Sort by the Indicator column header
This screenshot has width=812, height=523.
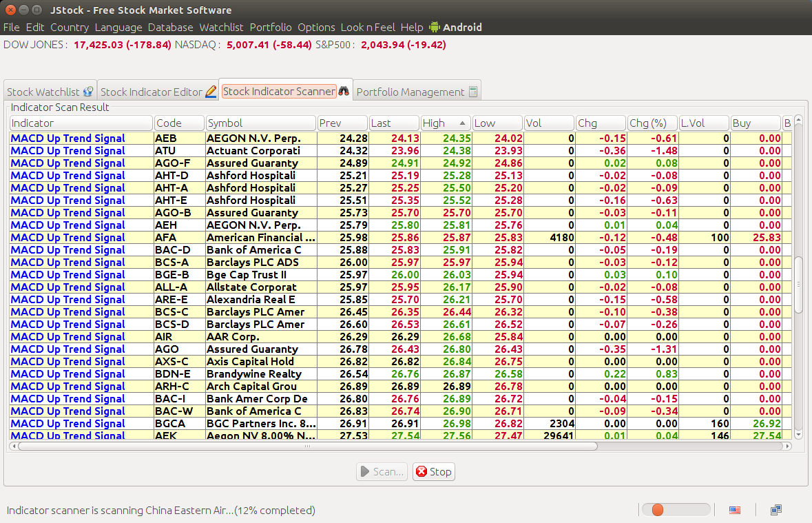(x=81, y=123)
